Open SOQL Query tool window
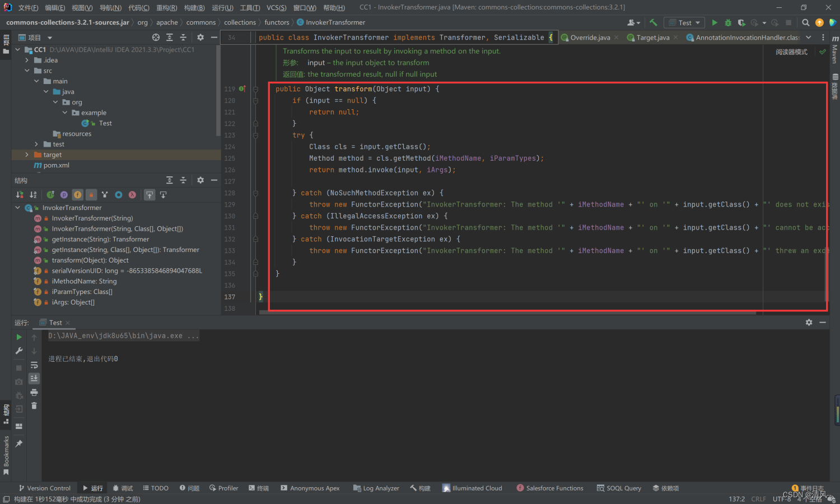840x504 pixels. click(x=619, y=488)
